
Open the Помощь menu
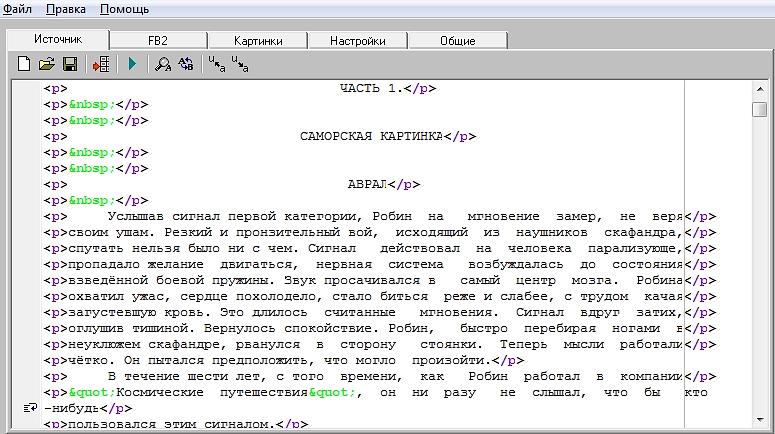pyautogui.click(x=124, y=9)
